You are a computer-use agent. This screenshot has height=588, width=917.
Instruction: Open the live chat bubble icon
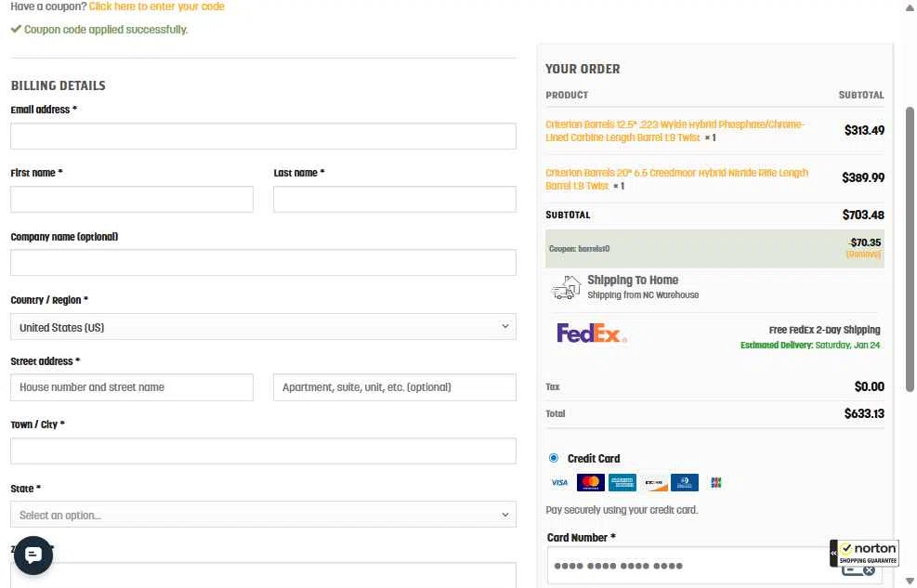coord(33,555)
